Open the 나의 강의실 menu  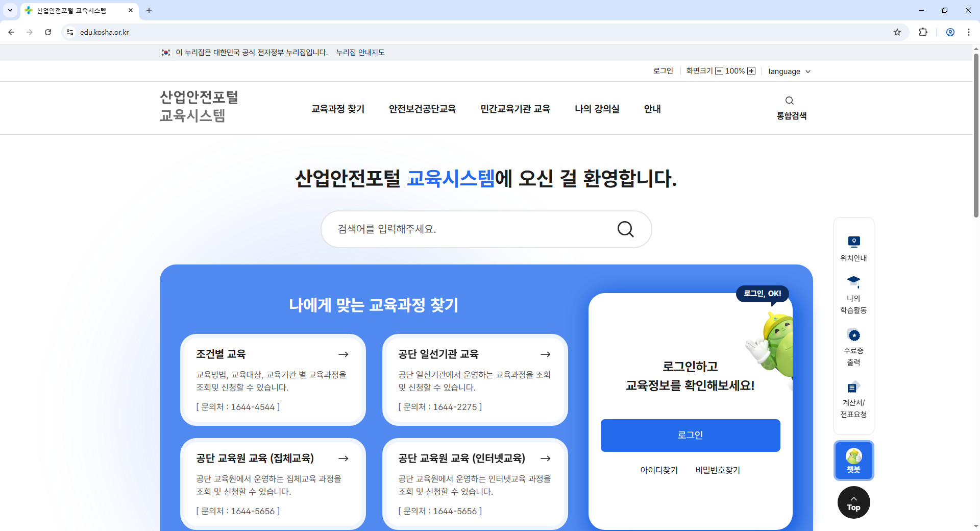pos(597,109)
